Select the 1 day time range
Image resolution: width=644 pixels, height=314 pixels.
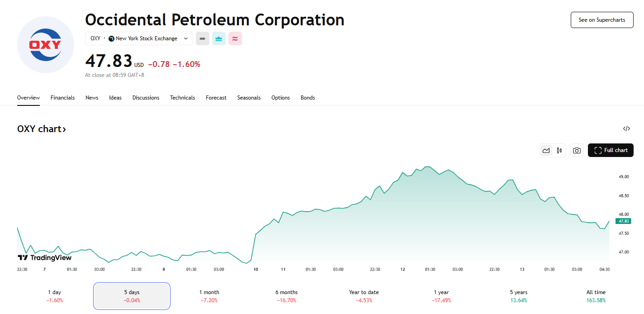click(55, 296)
